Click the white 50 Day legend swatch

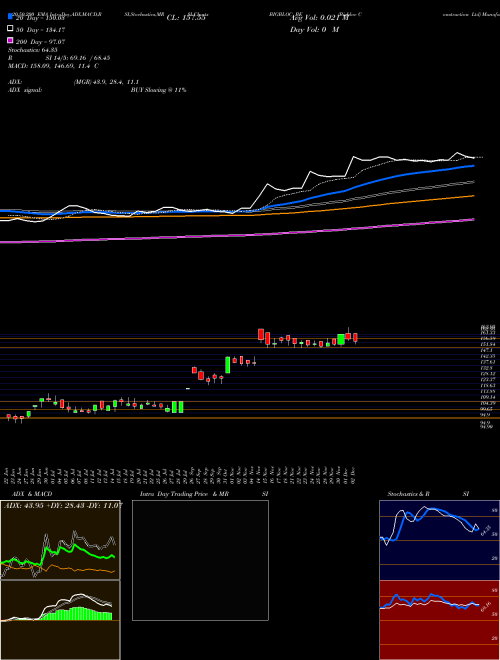point(10,29)
